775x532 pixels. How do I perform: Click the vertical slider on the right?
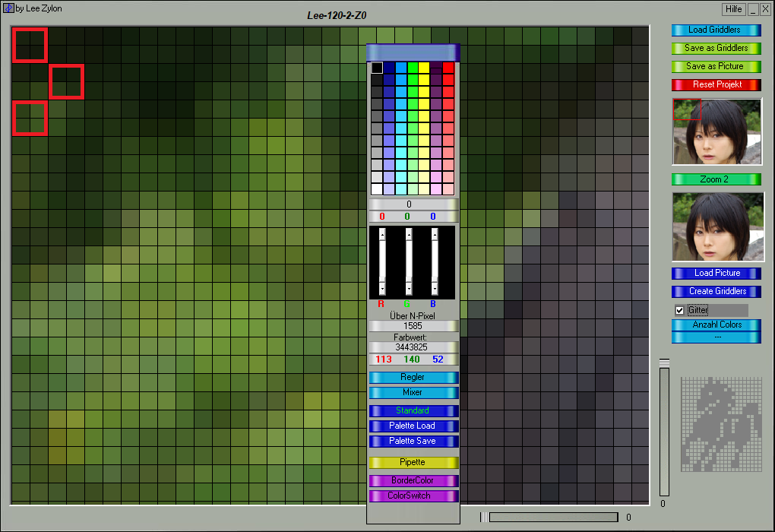(x=664, y=429)
